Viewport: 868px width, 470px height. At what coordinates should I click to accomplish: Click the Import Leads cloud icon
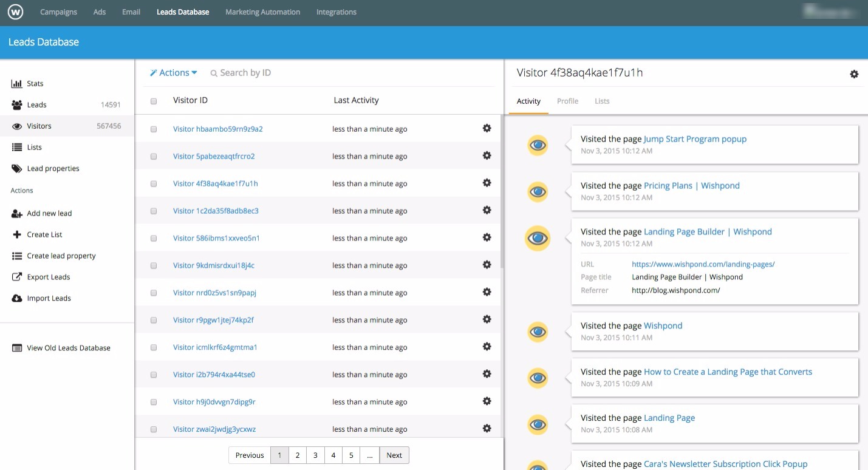pos(17,299)
